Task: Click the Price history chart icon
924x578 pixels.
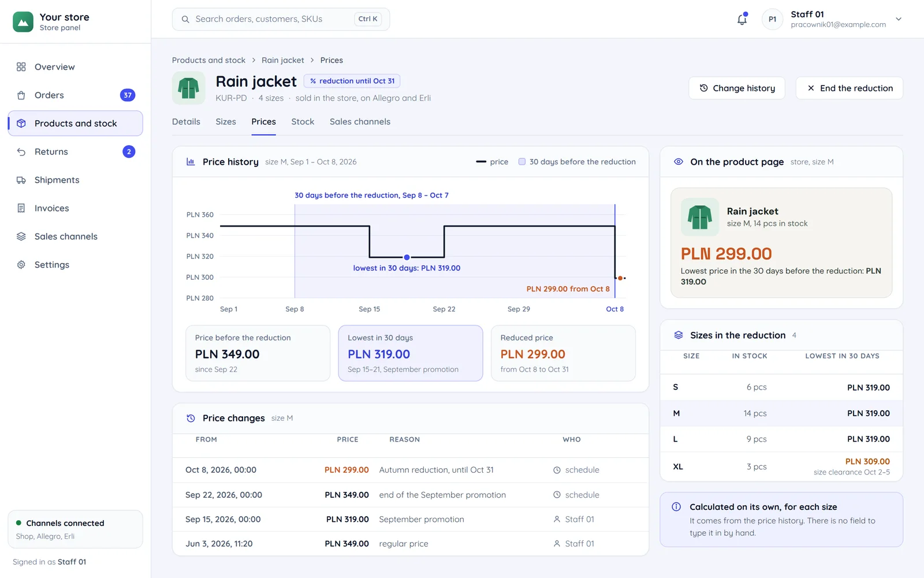Action: click(x=191, y=162)
